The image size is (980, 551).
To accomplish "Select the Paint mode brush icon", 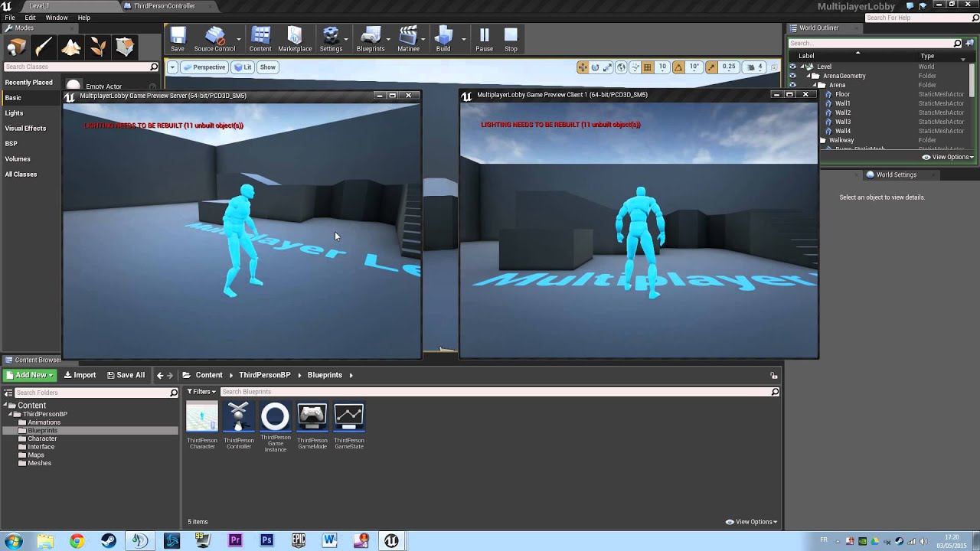I will coord(44,47).
